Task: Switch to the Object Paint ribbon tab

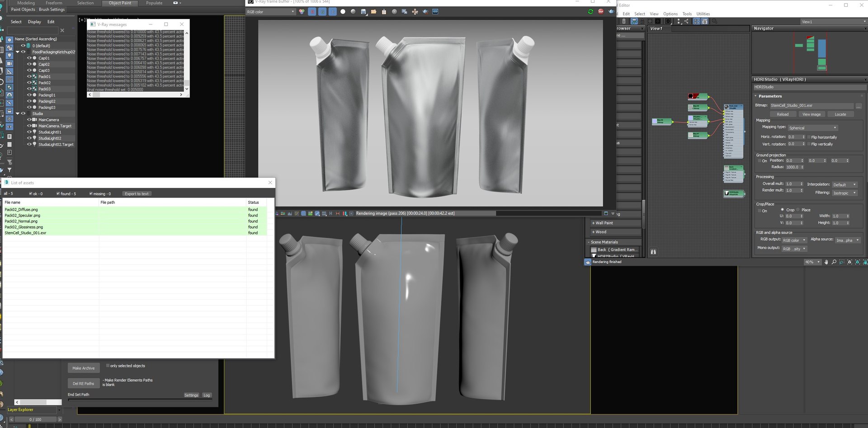Action: coord(120,3)
